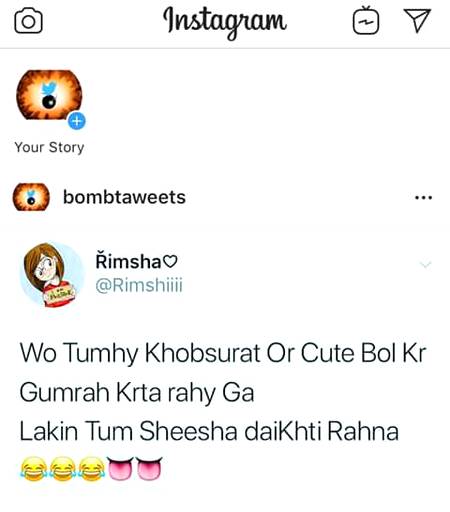The image size is (450, 512).
Task: Tap the blue plus badge to add story
Action: coord(77,121)
